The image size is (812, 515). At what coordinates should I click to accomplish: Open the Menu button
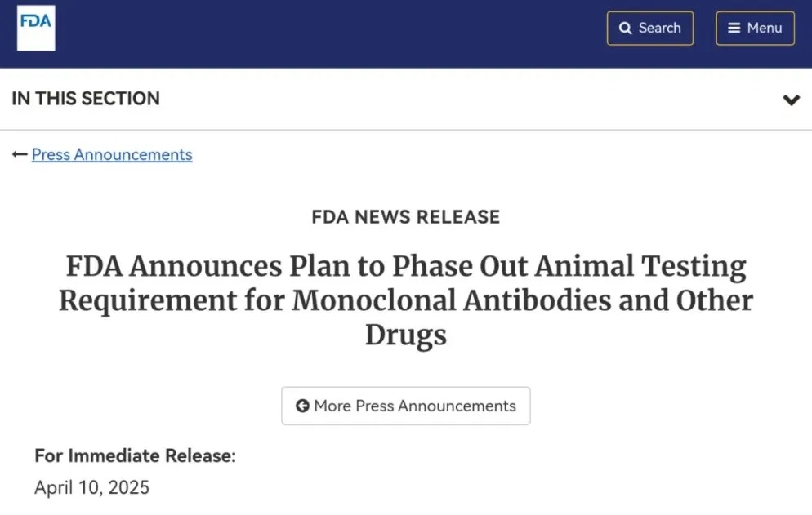click(755, 28)
